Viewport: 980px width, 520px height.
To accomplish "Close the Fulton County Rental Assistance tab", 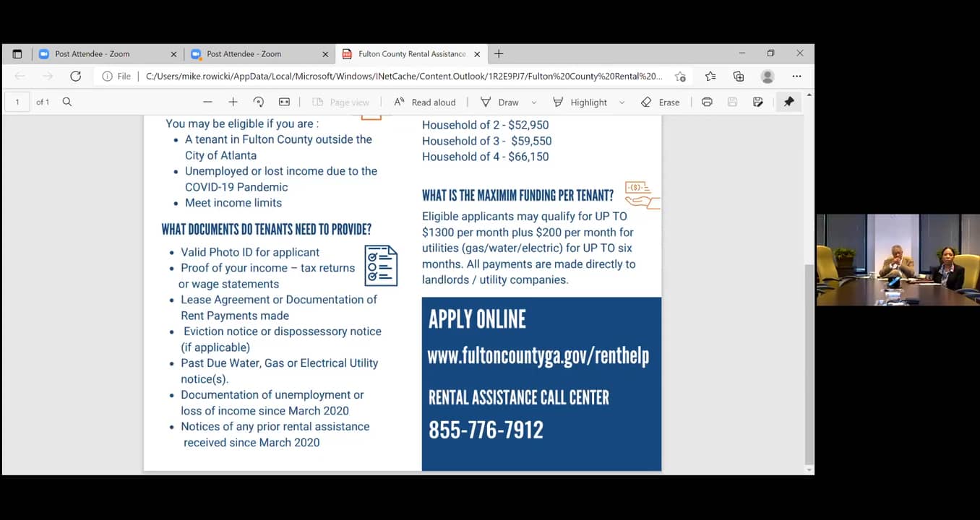I will click(477, 54).
